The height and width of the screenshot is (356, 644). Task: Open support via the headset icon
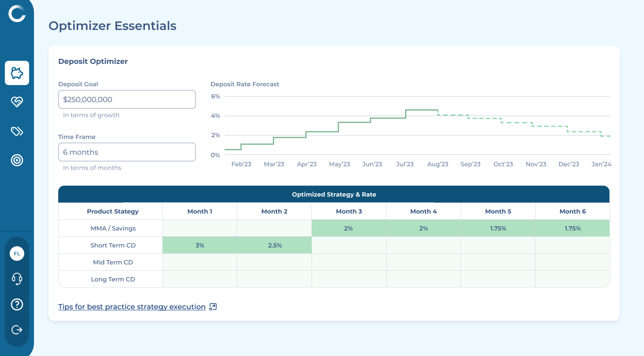coord(17,279)
